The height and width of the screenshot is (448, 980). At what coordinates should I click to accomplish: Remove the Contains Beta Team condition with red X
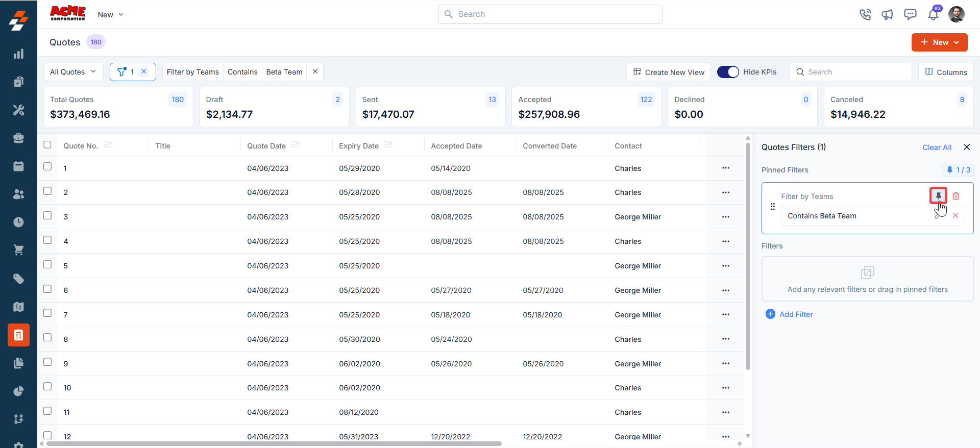pos(955,215)
